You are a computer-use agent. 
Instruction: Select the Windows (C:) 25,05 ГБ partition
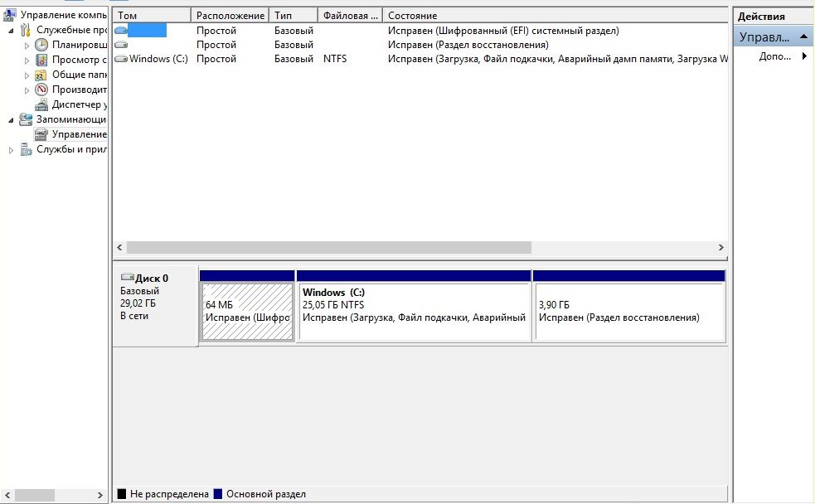pos(414,311)
